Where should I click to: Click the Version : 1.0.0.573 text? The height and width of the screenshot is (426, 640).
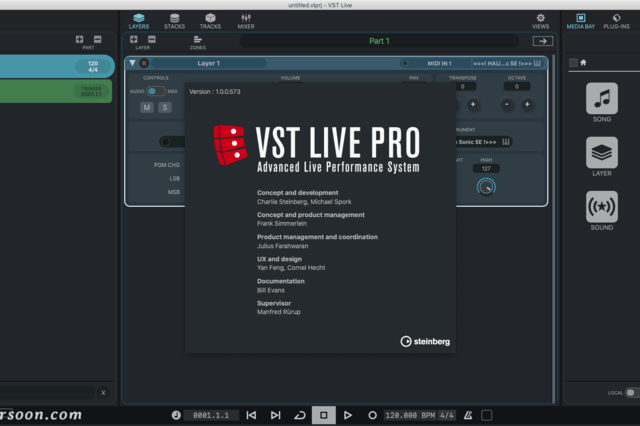click(x=215, y=92)
